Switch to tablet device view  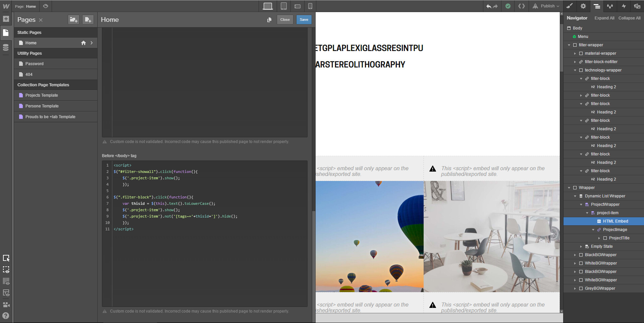pos(283,6)
